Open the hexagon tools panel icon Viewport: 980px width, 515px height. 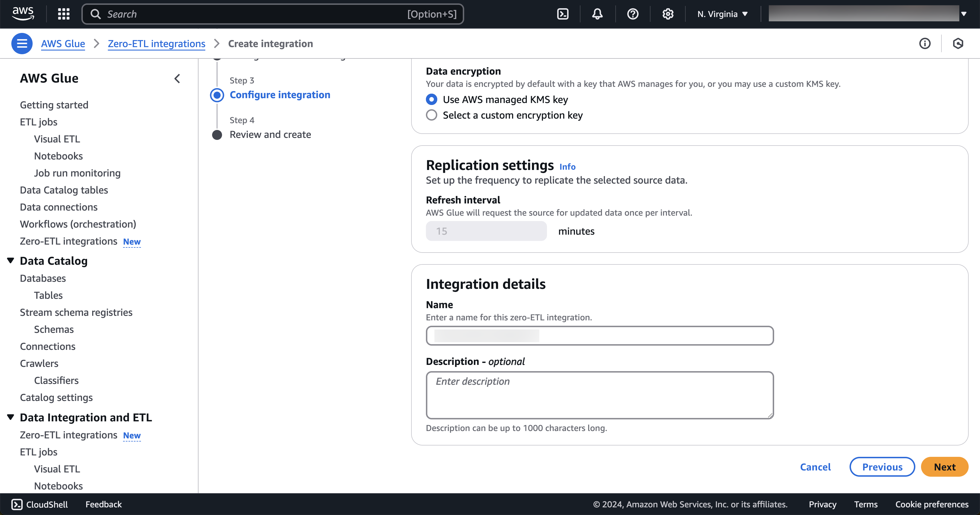tap(958, 44)
